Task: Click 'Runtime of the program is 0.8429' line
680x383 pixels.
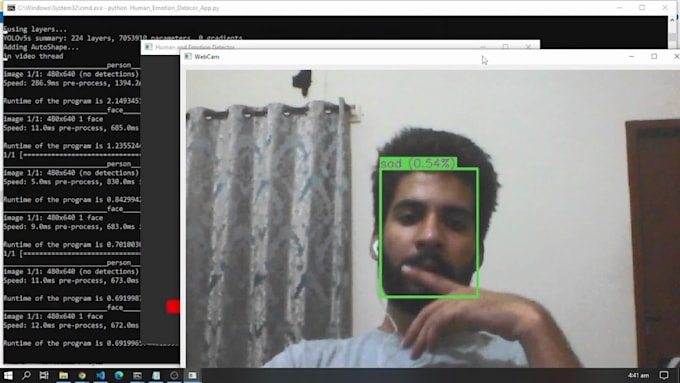Action: pos(72,200)
